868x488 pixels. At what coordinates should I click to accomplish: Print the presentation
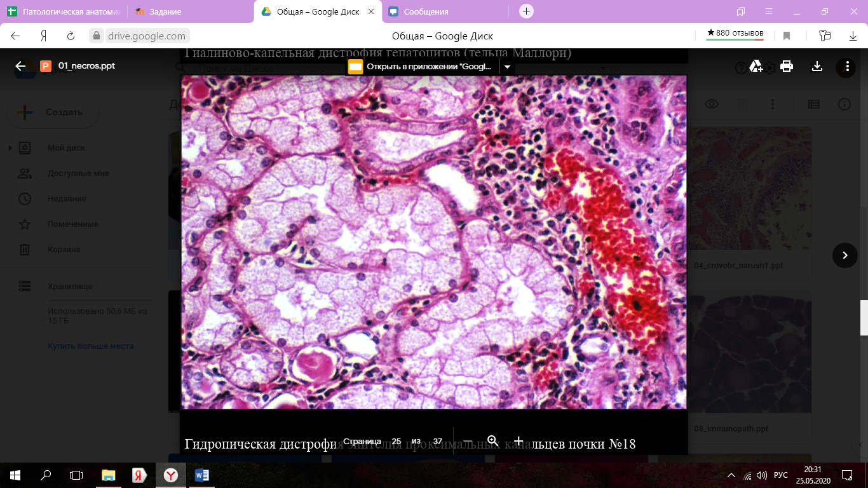787,66
